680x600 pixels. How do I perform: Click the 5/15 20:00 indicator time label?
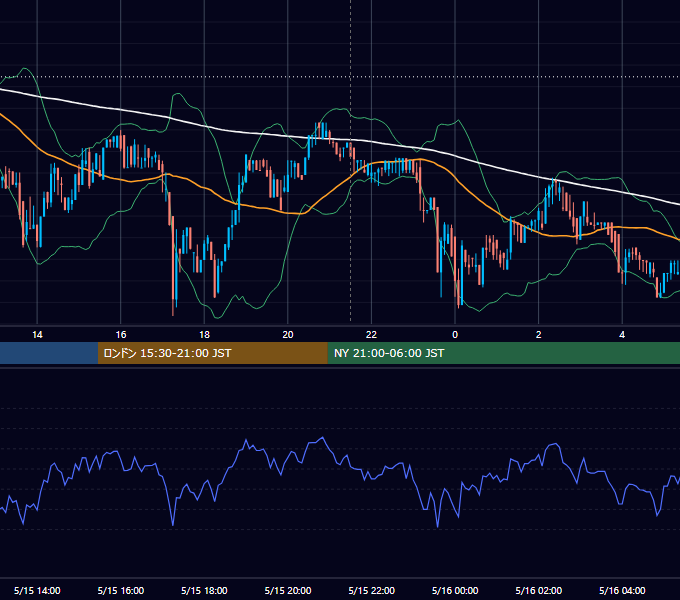[x=288, y=590]
